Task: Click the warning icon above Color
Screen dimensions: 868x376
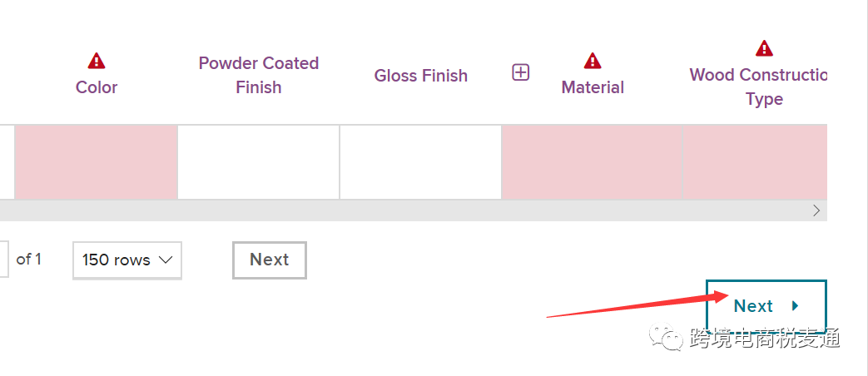Action: (x=97, y=60)
